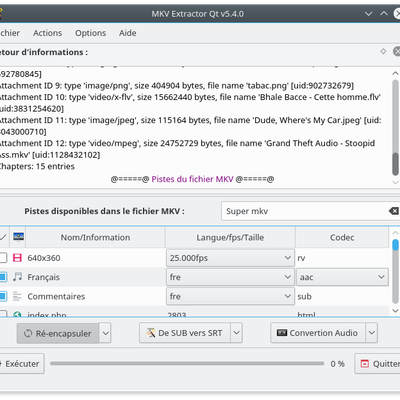Image resolution: width=400 pixels, height=400 pixels.
Task: Click the sub codec cell
Action: 304,296
